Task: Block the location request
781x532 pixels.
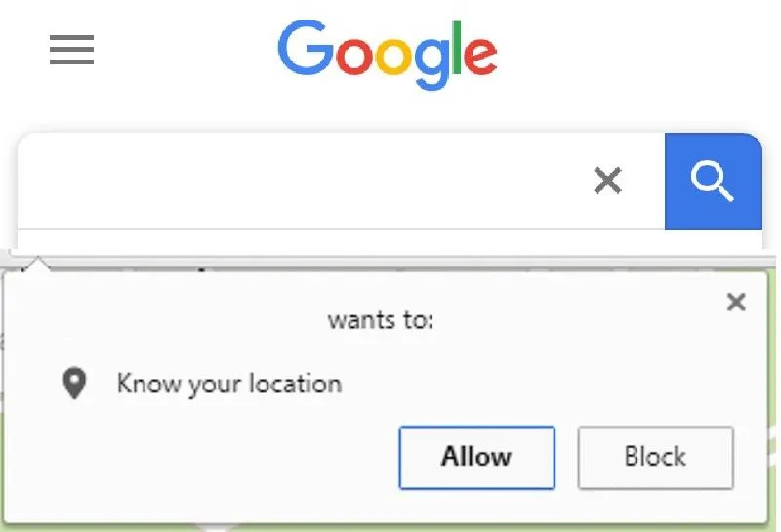Action: [x=655, y=457]
